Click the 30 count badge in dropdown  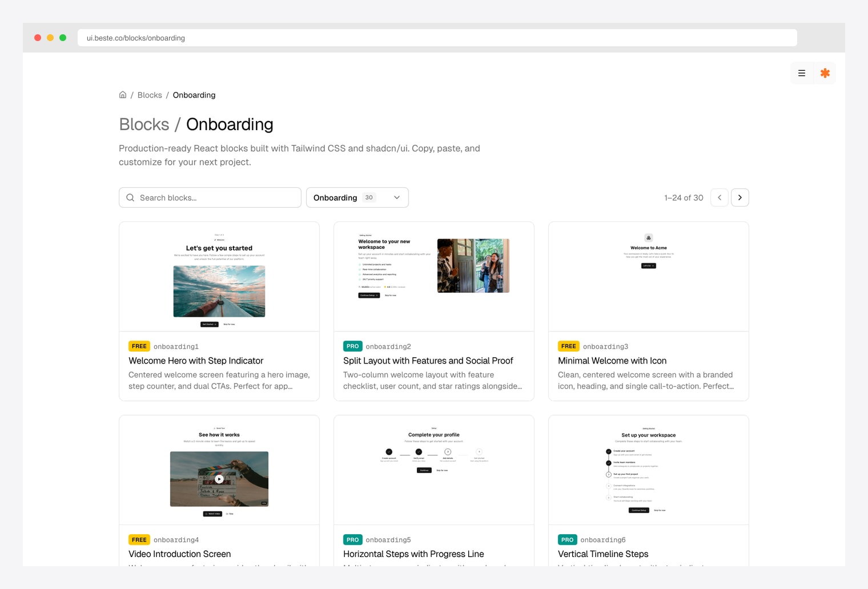369,197
